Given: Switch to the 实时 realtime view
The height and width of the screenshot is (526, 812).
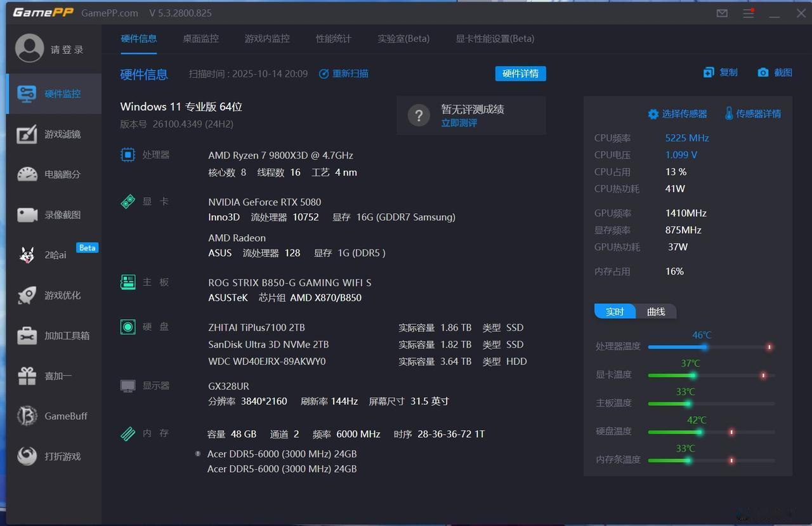Looking at the screenshot, I should tap(615, 312).
